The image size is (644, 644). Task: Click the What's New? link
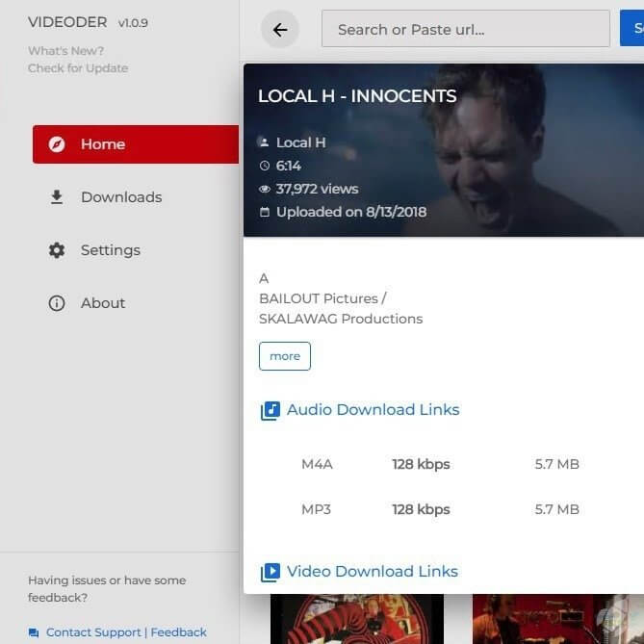click(x=65, y=51)
